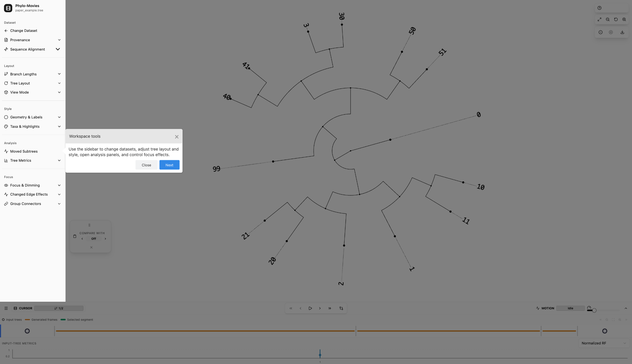The width and height of the screenshot is (632, 364).
Task: Open the Moved Subtrees analysis
Action: click(x=33, y=151)
